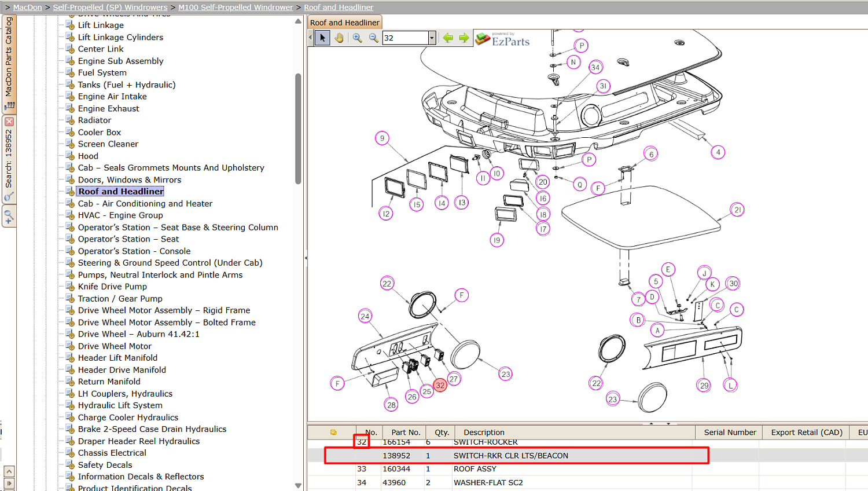The width and height of the screenshot is (868, 491).
Task: Click the Engine Sub Assembly node icon
Action: [70, 61]
